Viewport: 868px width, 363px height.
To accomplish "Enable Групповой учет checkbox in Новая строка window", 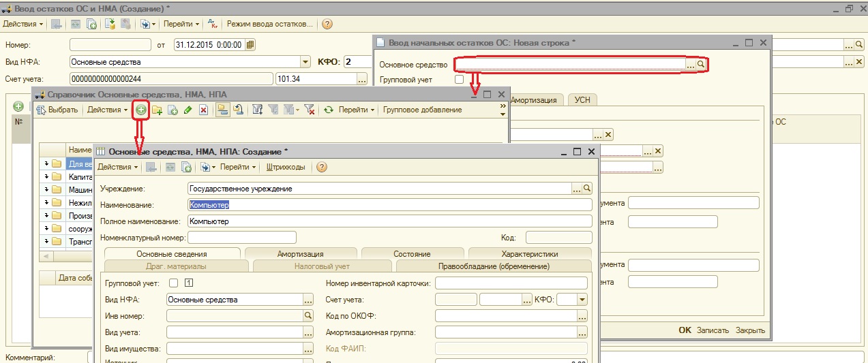I will coord(459,80).
